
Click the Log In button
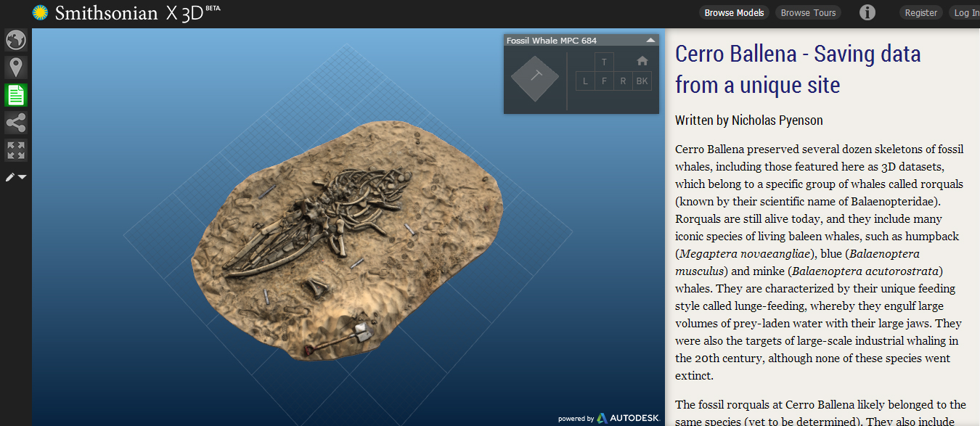pos(965,13)
